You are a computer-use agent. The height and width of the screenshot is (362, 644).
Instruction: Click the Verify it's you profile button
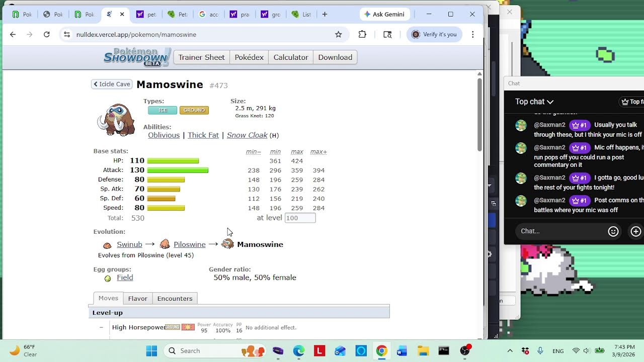434,34
